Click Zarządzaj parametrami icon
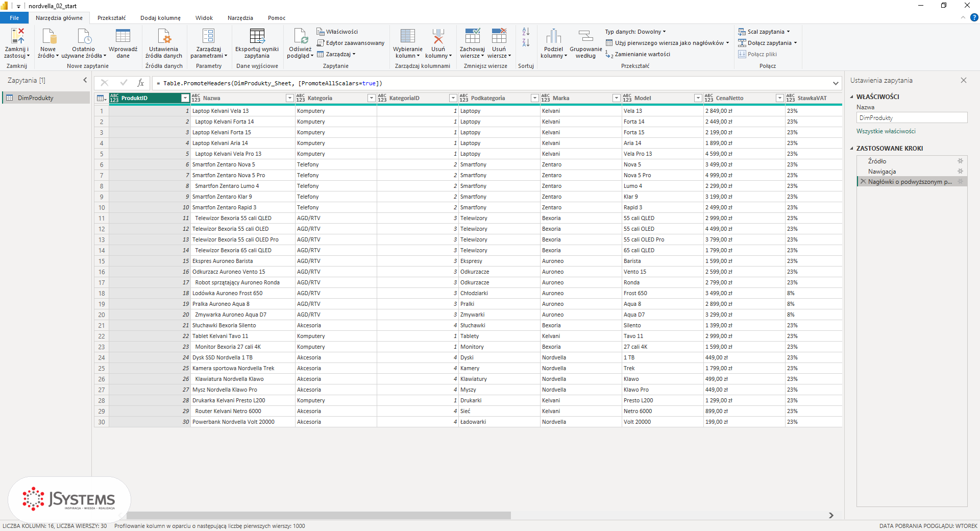 (208, 36)
